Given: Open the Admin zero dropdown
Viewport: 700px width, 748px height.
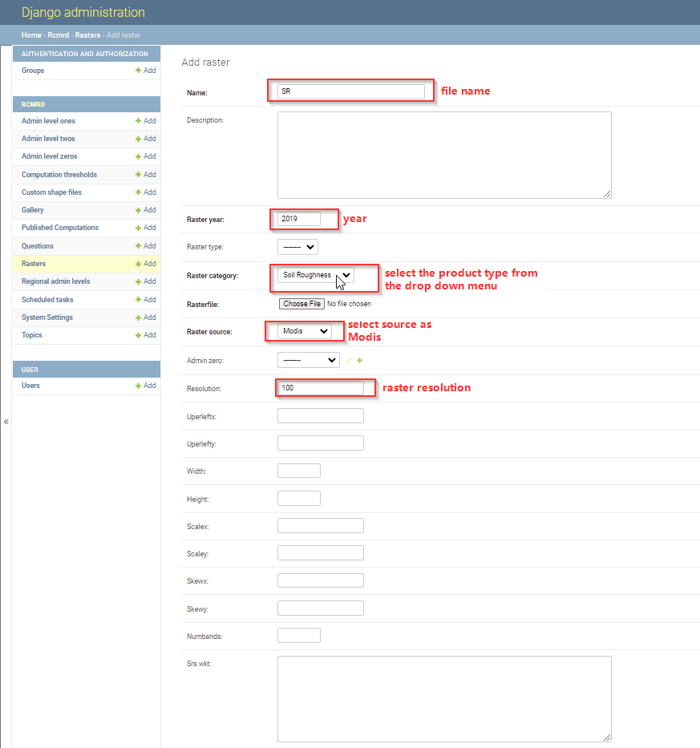Looking at the screenshot, I should pos(308,360).
